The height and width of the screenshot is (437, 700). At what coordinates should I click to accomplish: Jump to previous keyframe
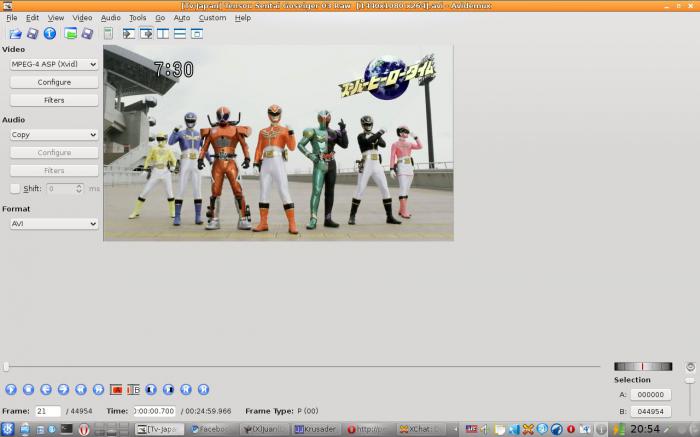pyautogui.click(x=80, y=390)
